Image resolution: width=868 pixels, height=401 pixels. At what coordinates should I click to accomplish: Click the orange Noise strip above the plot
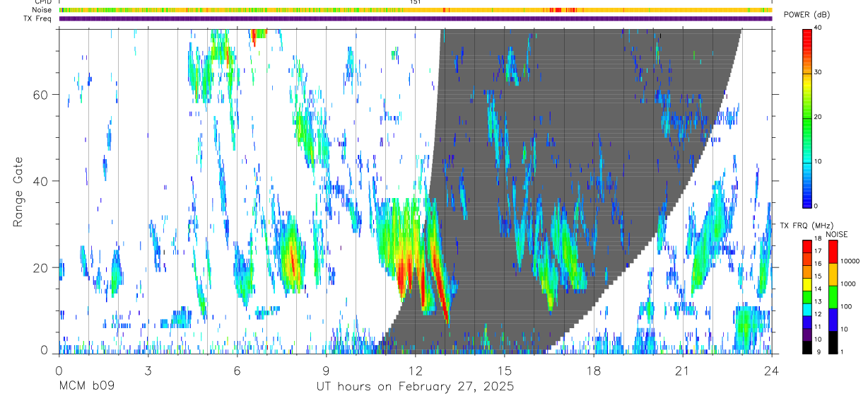(x=415, y=10)
